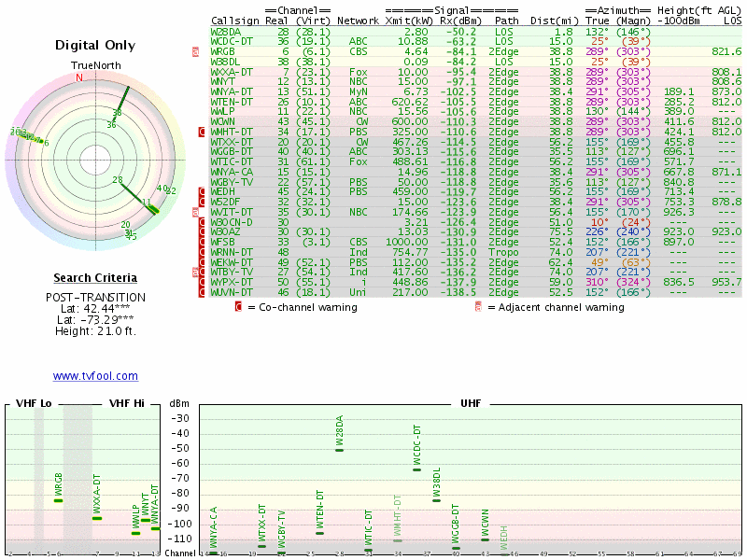Click the Search Criteria heading

[95, 278]
